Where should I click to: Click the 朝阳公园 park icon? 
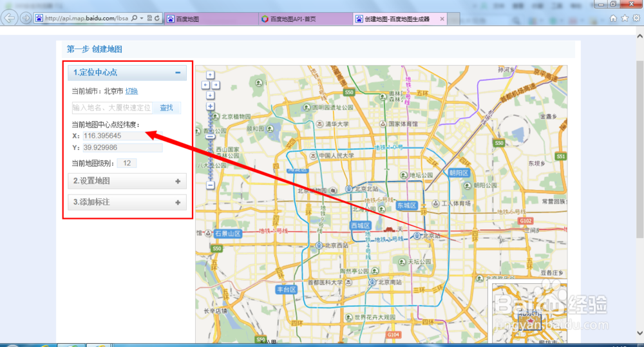coord(468,185)
